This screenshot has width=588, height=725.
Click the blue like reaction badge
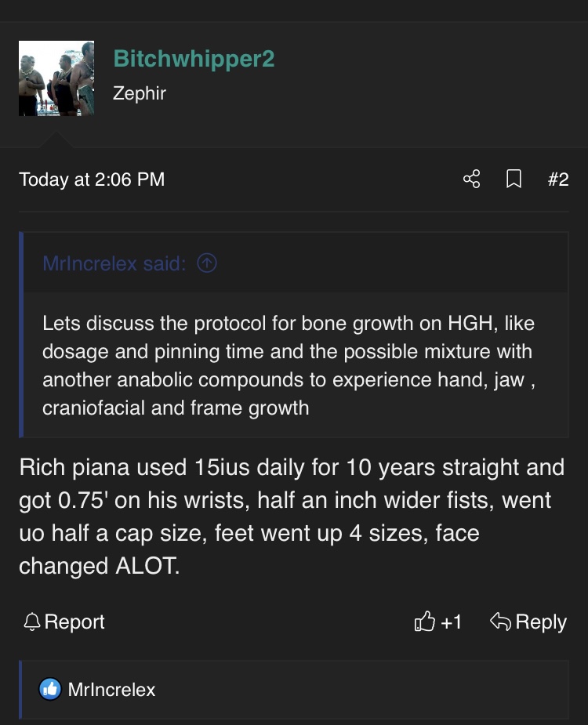coord(49,690)
